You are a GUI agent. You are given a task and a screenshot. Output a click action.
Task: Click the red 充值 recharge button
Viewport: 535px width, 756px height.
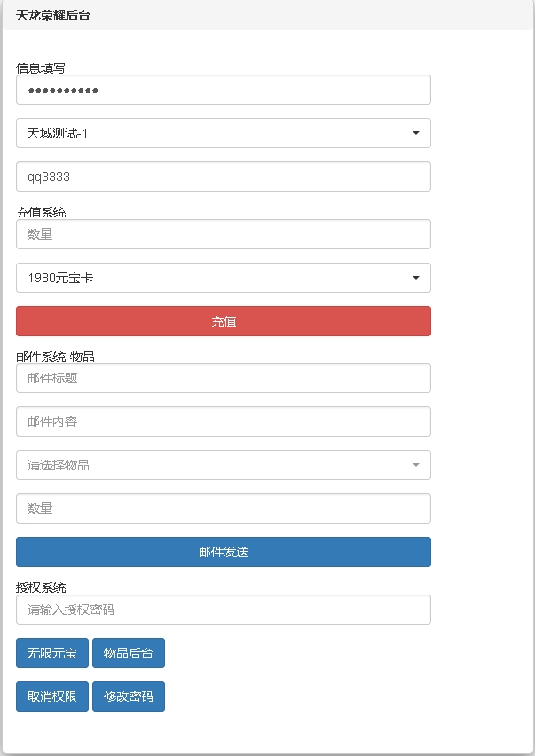(222, 320)
